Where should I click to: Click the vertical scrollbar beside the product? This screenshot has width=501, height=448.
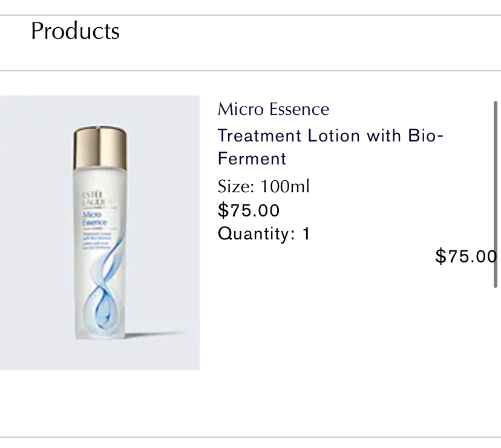click(496, 181)
